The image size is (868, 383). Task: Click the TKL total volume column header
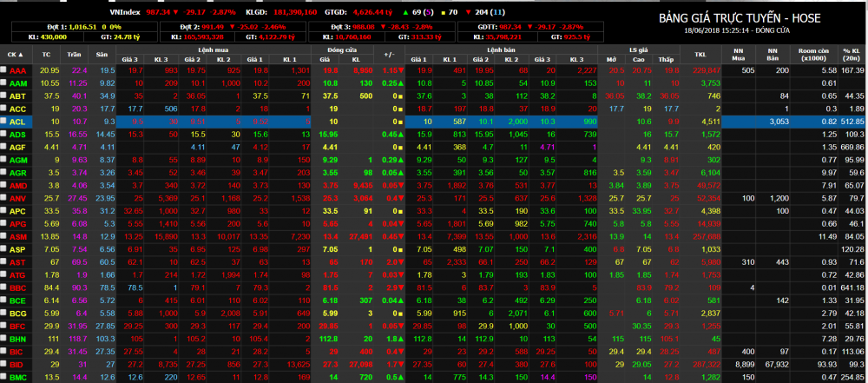[700, 54]
